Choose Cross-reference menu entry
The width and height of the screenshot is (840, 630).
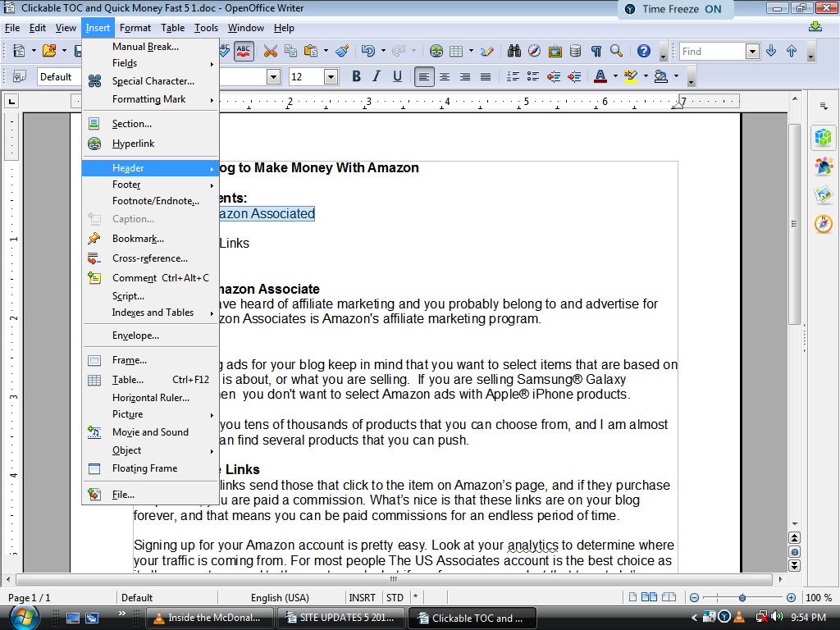[151, 258]
